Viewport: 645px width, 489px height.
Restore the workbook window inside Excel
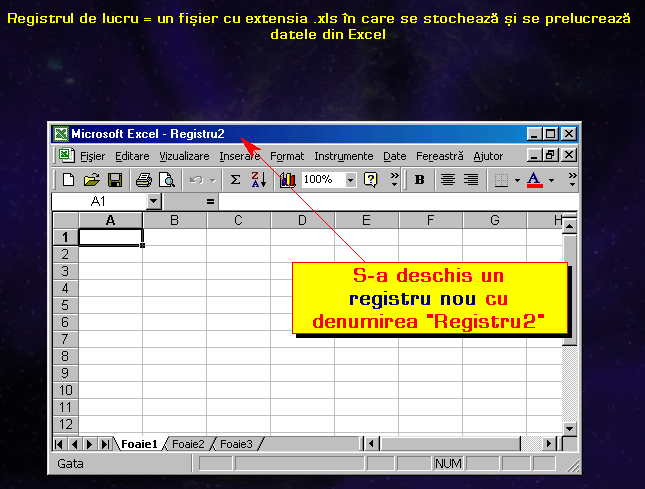pos(550,155)
